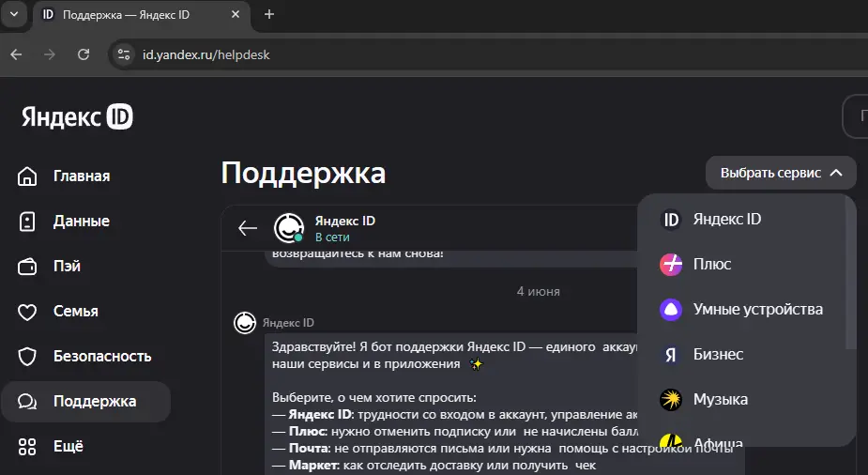Go back with chat header arrow
The image size is (868, 475).
tap(248, 227)
